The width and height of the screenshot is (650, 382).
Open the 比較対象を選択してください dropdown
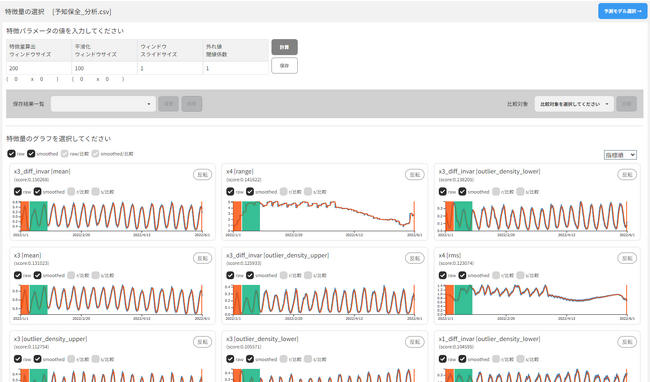(x=574, y=104)
